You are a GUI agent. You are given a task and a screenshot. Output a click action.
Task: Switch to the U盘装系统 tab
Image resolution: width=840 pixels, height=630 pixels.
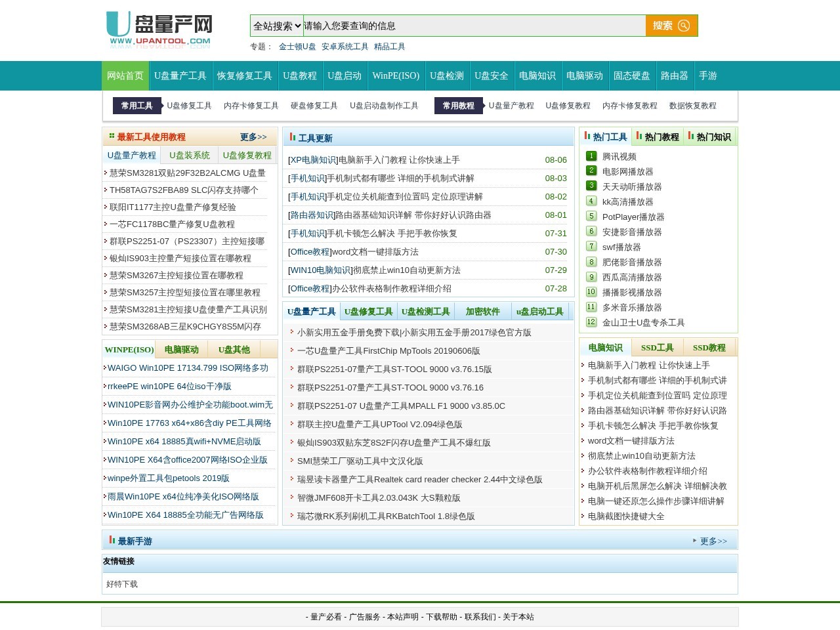[x=188, y=155]
